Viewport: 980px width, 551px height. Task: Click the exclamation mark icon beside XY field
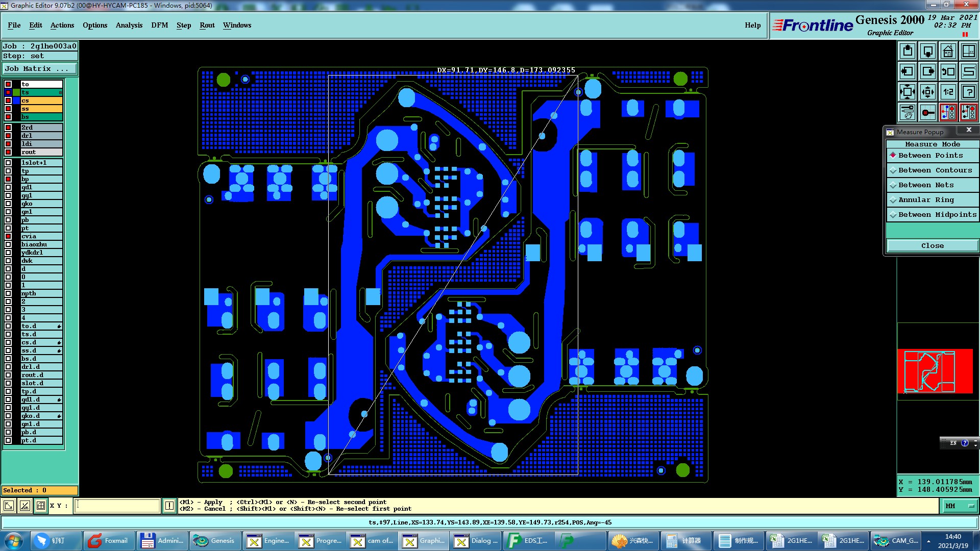[x=169, y=506]
